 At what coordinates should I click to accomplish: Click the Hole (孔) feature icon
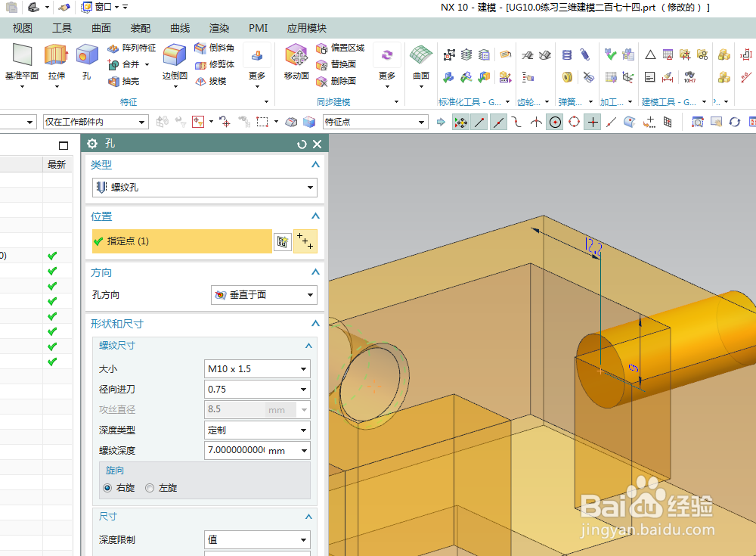pyautogui.click(x=87, y=54)
